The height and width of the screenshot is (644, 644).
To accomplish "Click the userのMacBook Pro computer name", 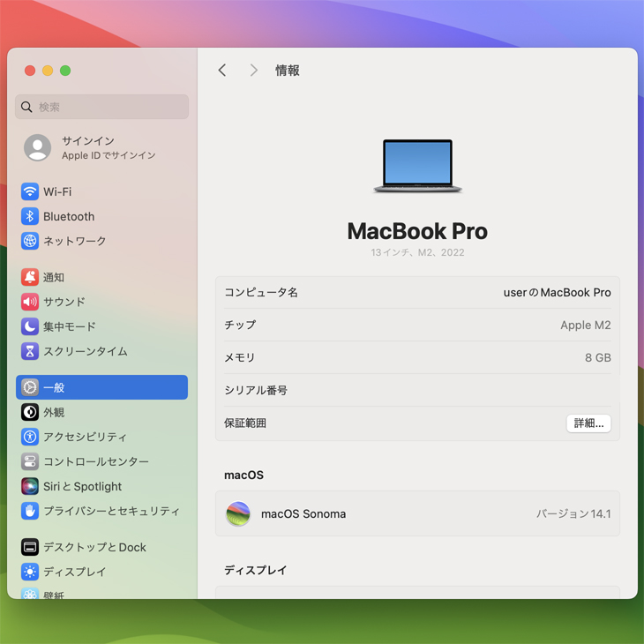I will point(557,292).
